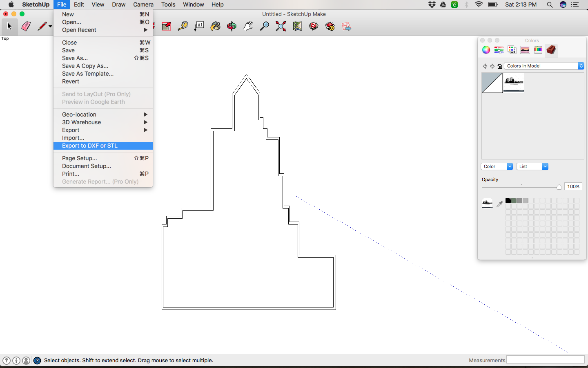Pick the Pencil line tool
Image resolution: width=588 pixels, height=368 pixels.
point(42,27)
